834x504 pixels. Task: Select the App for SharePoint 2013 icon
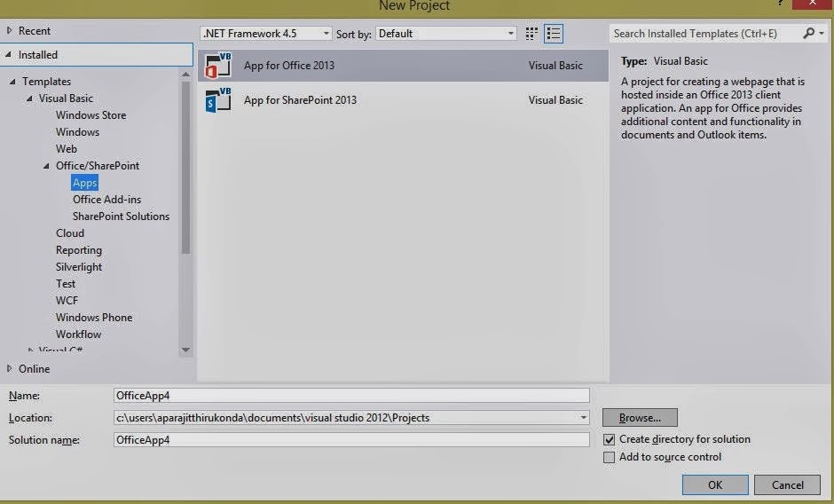point(218,100)
